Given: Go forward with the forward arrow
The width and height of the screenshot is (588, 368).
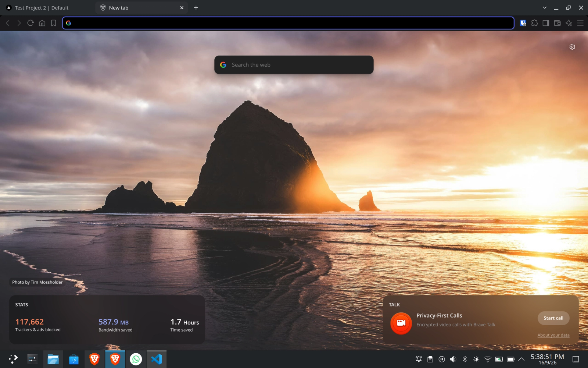Looking at the screenshot, I should tap(19, 23).
